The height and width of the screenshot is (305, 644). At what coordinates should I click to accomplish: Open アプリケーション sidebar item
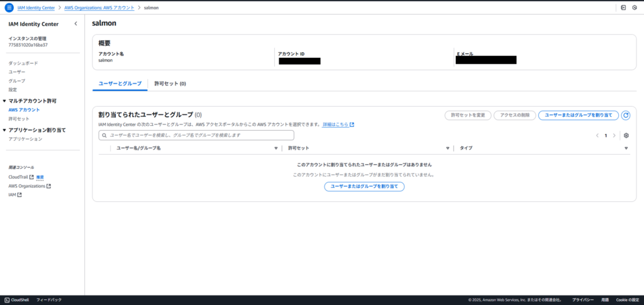pyautogui.click(x=25, y=139)
